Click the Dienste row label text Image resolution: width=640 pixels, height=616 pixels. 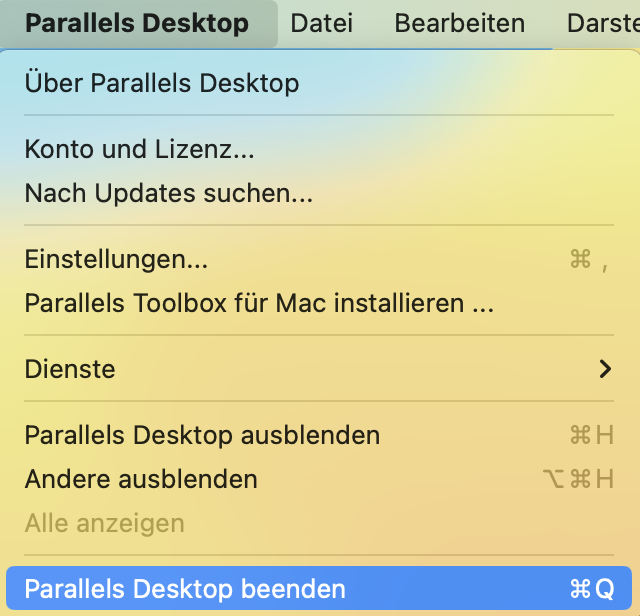pyautogui.click(x=70, y=369)
